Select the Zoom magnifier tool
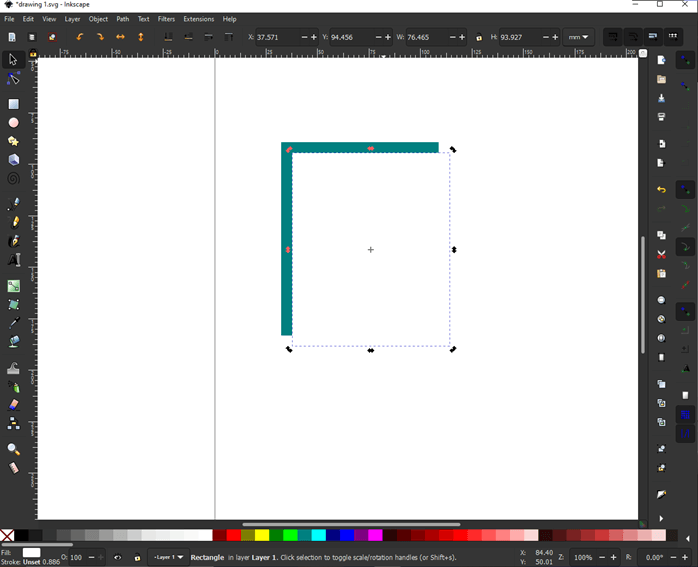This screenshot has width=698, height=567. pos(13,449)
